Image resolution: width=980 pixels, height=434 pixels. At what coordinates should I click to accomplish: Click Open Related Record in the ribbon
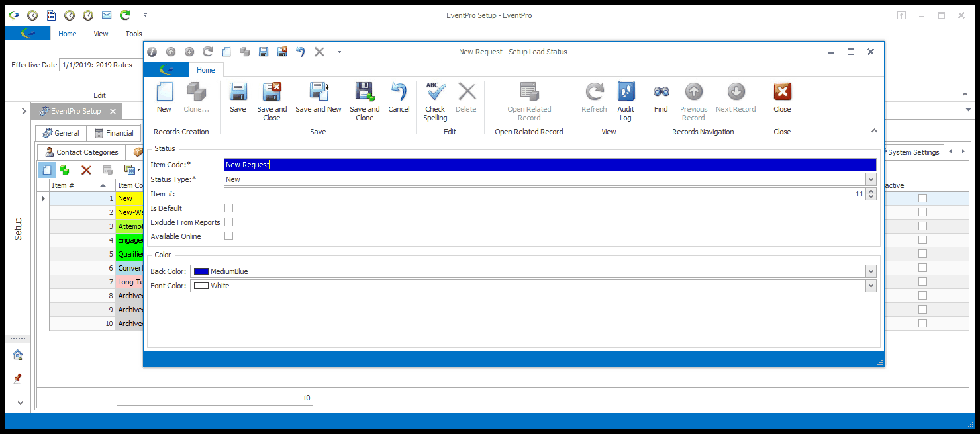[x=529, y=102]
